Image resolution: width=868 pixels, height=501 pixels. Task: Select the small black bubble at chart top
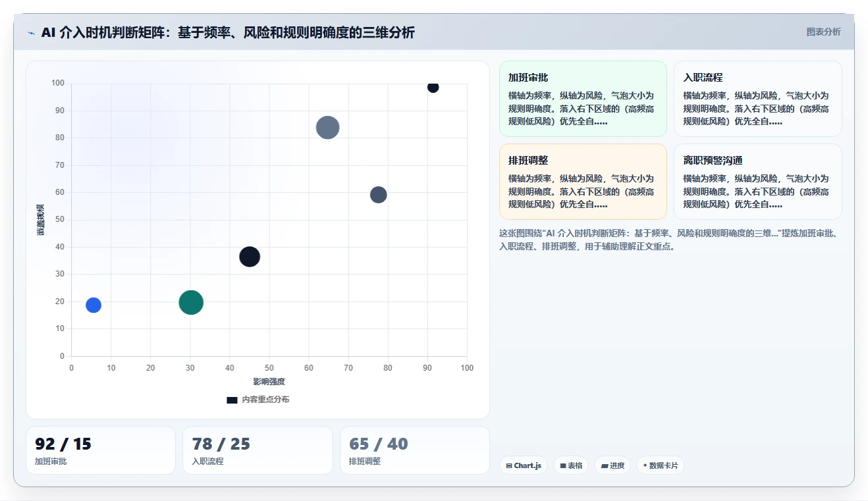coord(433,87)
